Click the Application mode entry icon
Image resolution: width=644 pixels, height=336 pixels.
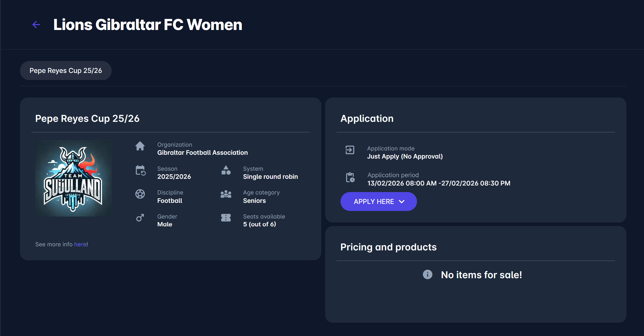point(350,150)
